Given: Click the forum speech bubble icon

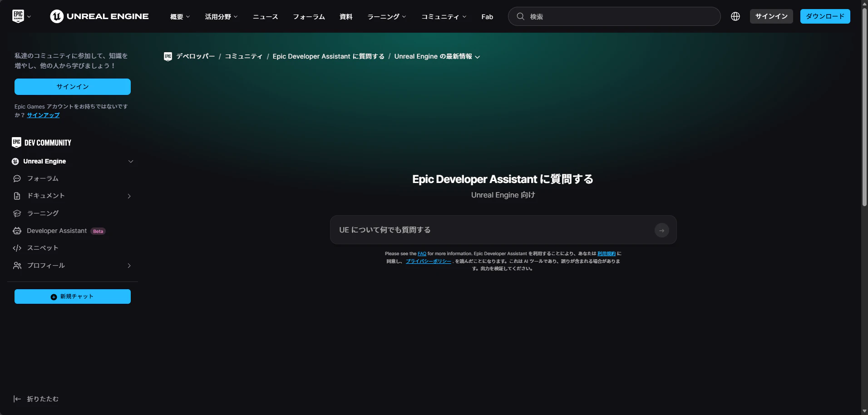Looking at the screenshot, I should (17, 178).
